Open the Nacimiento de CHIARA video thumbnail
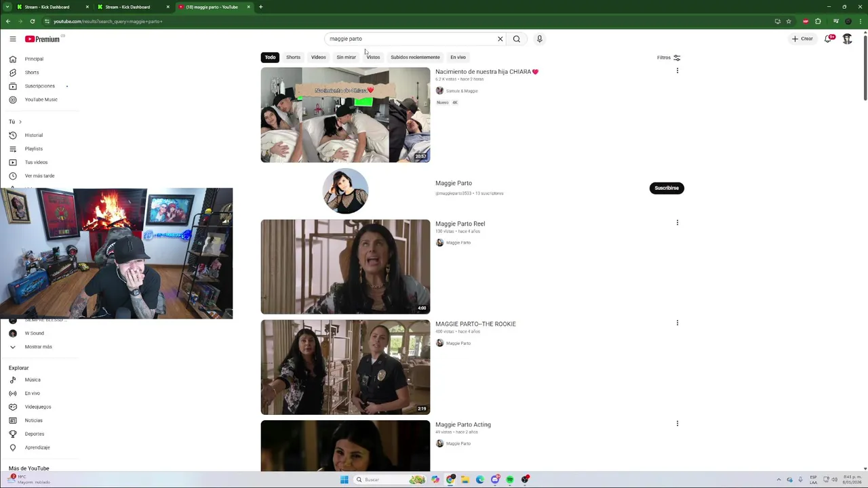This screenshot has width=868, height=488. [345, 115]
